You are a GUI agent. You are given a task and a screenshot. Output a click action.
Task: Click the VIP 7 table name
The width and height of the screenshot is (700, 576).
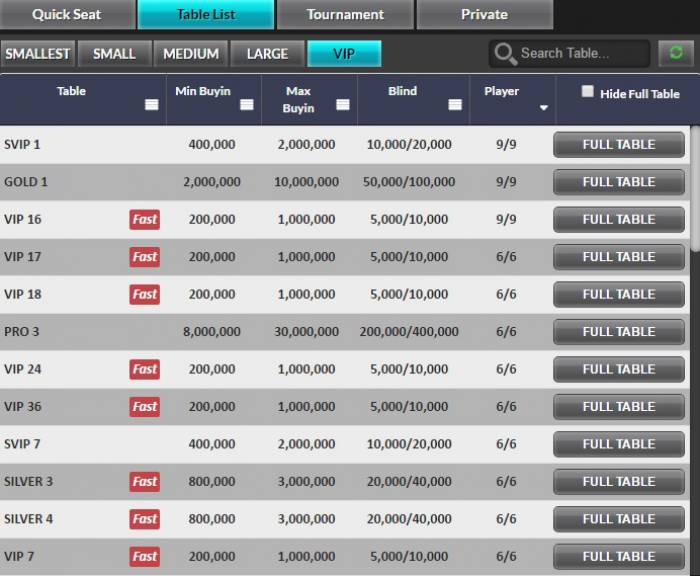(19, 557)
